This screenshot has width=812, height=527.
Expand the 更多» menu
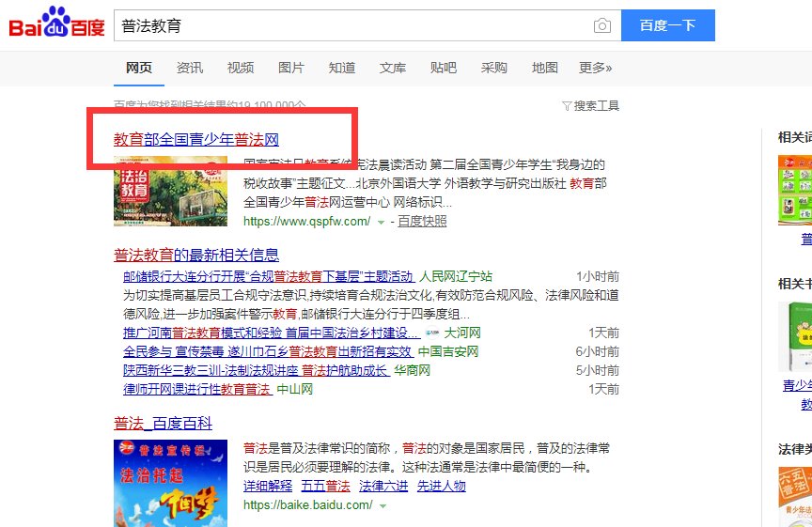(596, 68)
